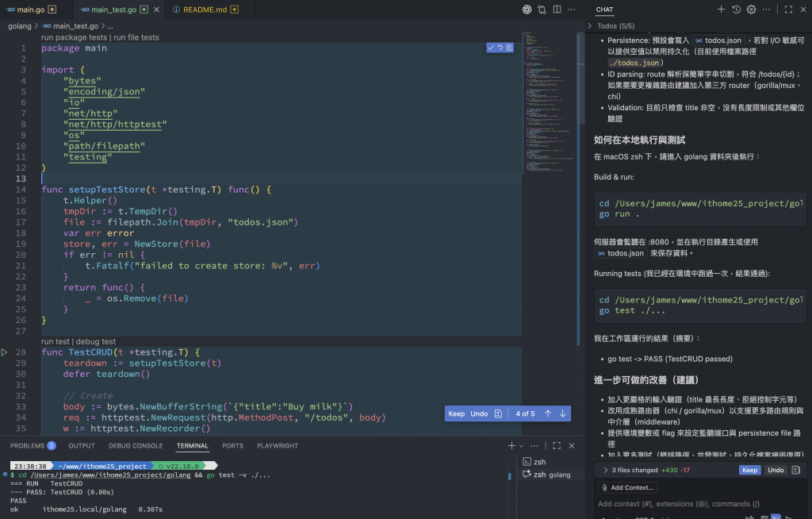The height and width of the screenshot is (519, 812).
Task: Maximize the terminal panel
Action: coord(557,446)
